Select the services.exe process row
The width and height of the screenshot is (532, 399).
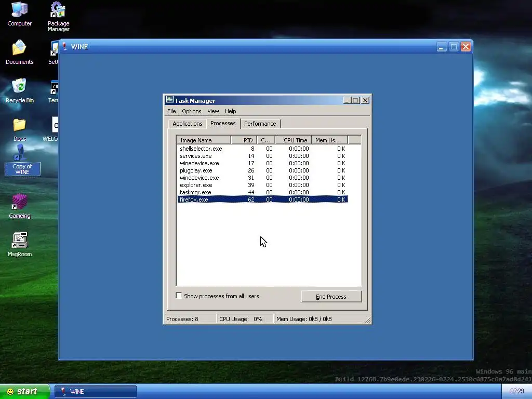tap(262, 156)
